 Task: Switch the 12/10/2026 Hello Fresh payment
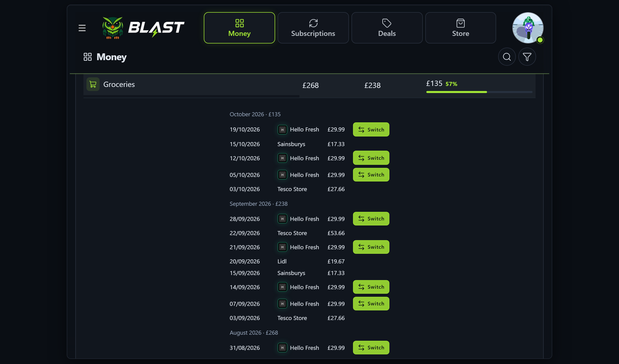(371, 158)
